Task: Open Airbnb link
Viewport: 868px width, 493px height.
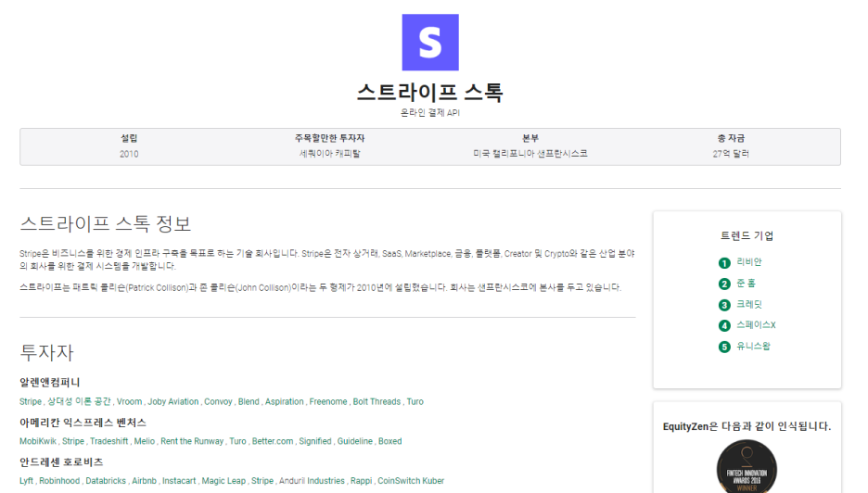Action: [144, 481]
